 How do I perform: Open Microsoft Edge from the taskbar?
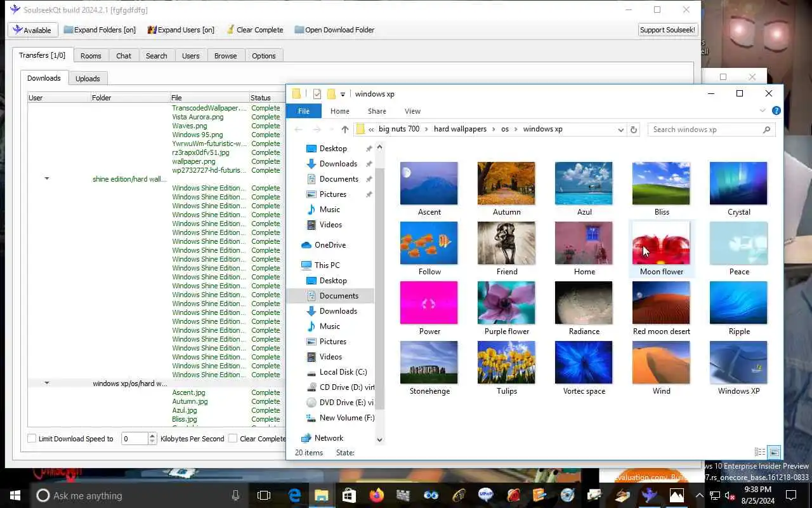click(294, 495)
